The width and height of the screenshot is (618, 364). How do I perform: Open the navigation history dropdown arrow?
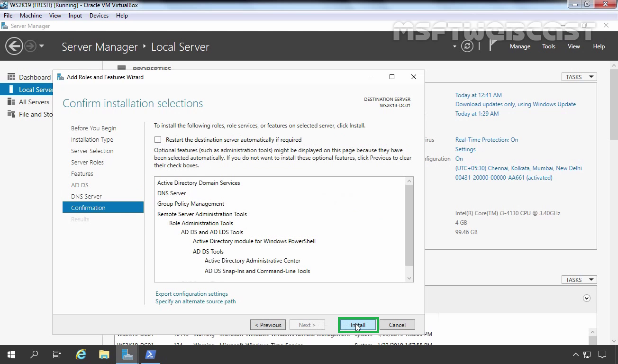(x=42, y=46)
